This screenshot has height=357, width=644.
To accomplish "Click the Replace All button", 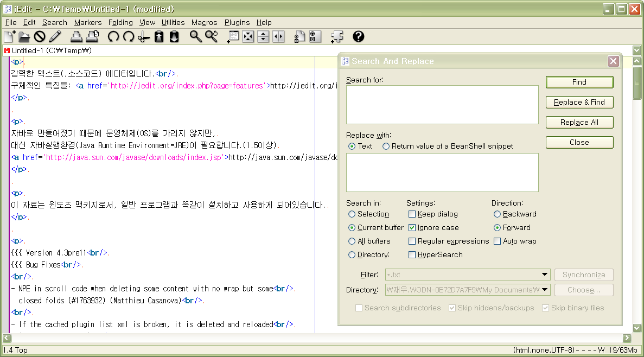I will pos(579,123).
